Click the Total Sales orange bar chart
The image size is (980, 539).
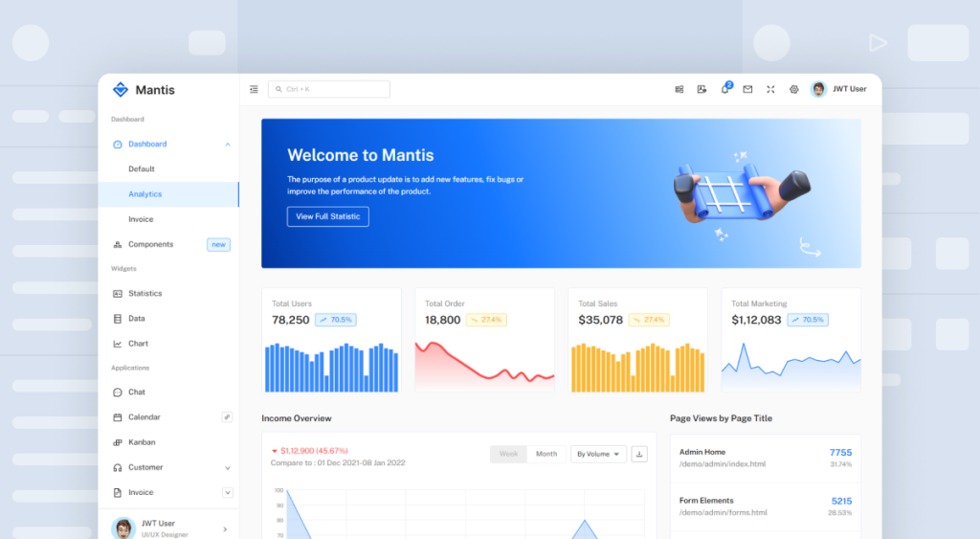[x=637, y=367]
